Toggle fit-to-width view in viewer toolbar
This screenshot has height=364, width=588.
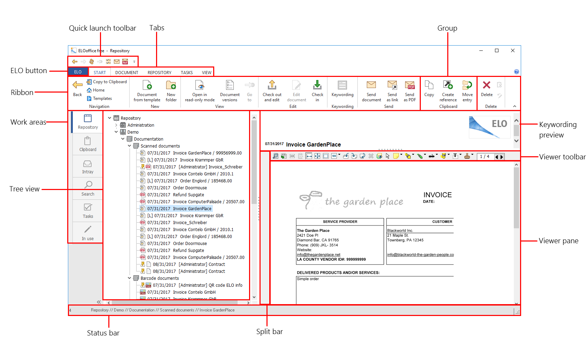[x=309, y=156]
